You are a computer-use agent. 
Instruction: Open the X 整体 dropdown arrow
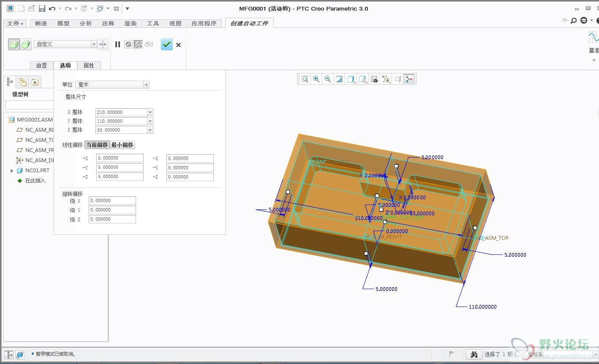tap(150, 112)
